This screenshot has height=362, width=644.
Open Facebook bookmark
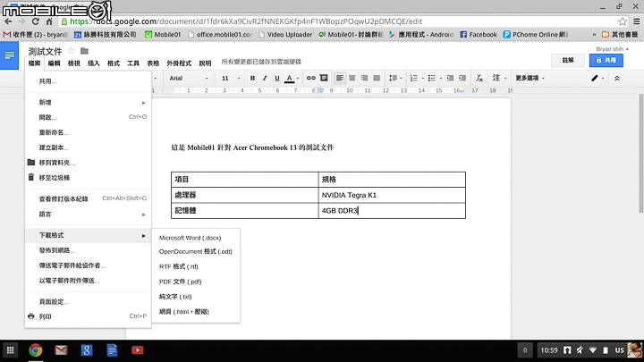tap(479, 35)
